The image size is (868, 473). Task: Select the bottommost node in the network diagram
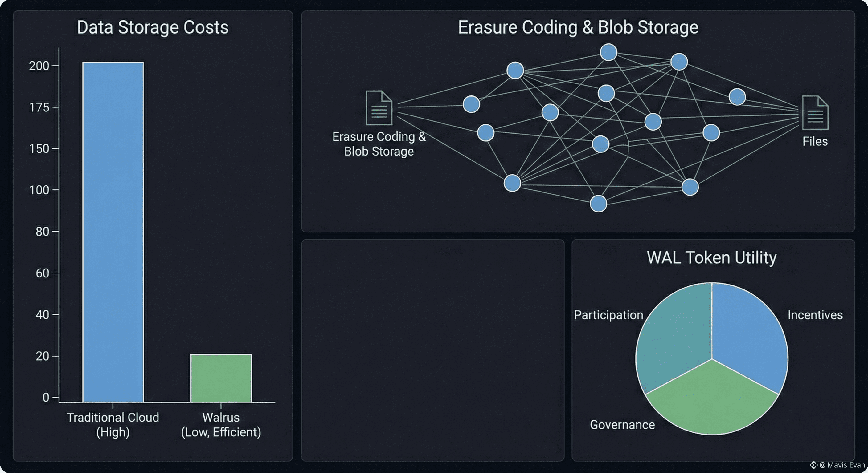598,204
